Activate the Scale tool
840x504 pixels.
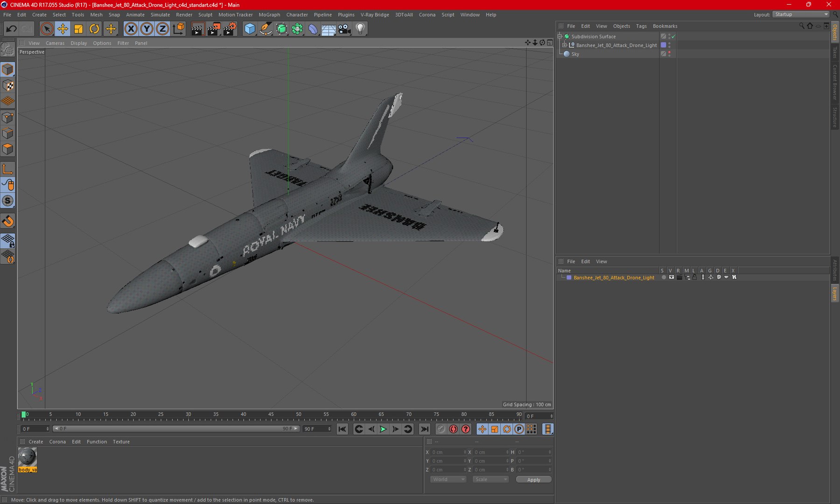click(78, 29)
